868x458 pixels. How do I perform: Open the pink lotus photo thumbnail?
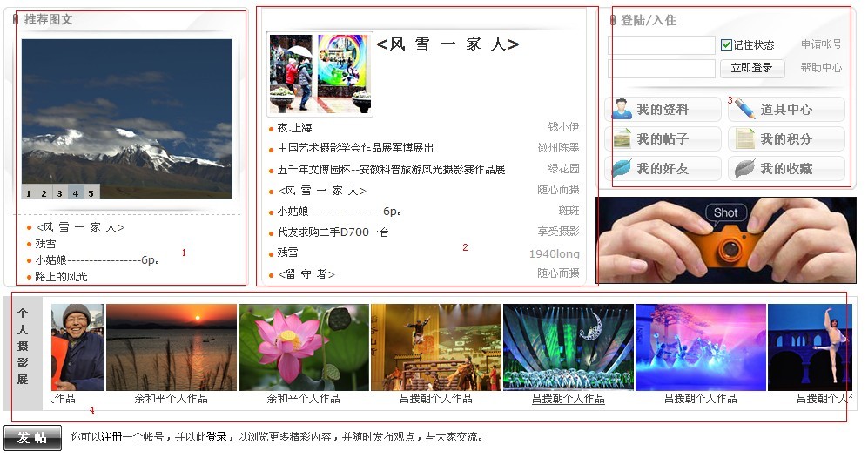tap(303, 347)
